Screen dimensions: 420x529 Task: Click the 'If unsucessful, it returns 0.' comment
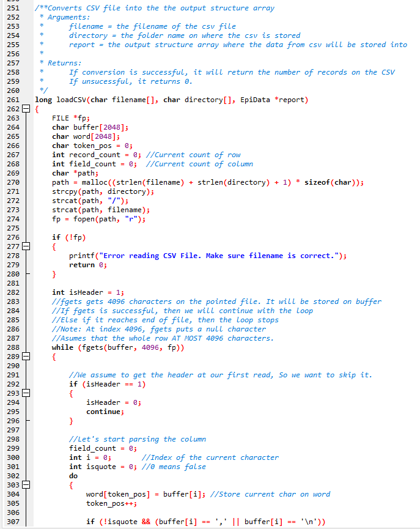tap(131, 82)
